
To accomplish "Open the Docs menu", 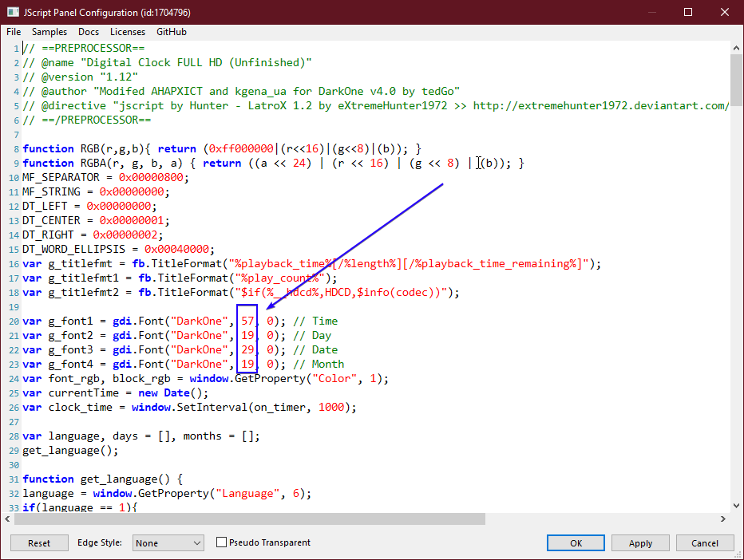I will (x=89, y=32).
